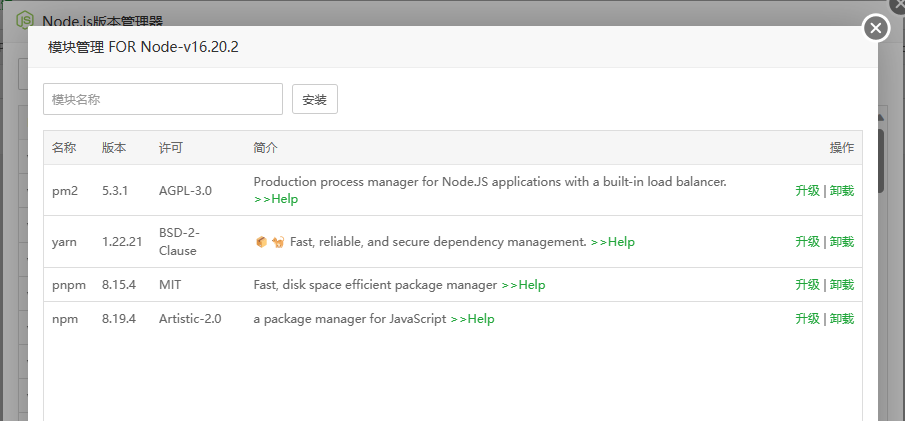Click the AGPL-3.0 license cell
Viewport: 905px width, 421px height.
click(185, 191)
